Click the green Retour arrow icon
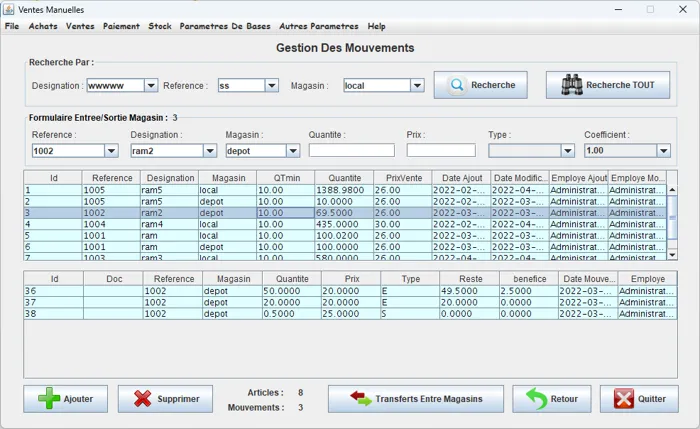Screen dimensions: 700x429 pyautogui.click(x=536, y=399)
